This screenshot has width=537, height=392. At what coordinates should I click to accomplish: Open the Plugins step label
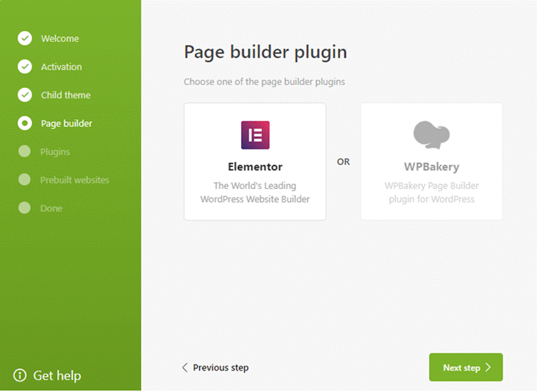coord(55,152)
